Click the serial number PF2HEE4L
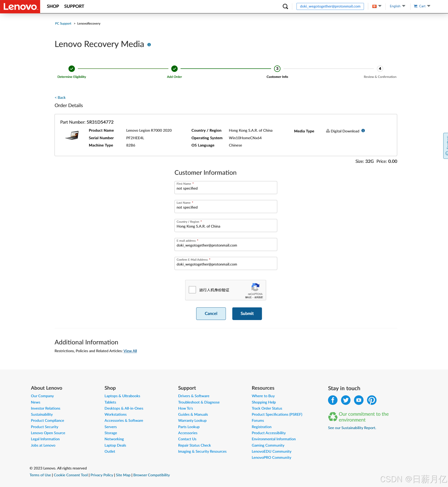448x487 pixels. 135,138
